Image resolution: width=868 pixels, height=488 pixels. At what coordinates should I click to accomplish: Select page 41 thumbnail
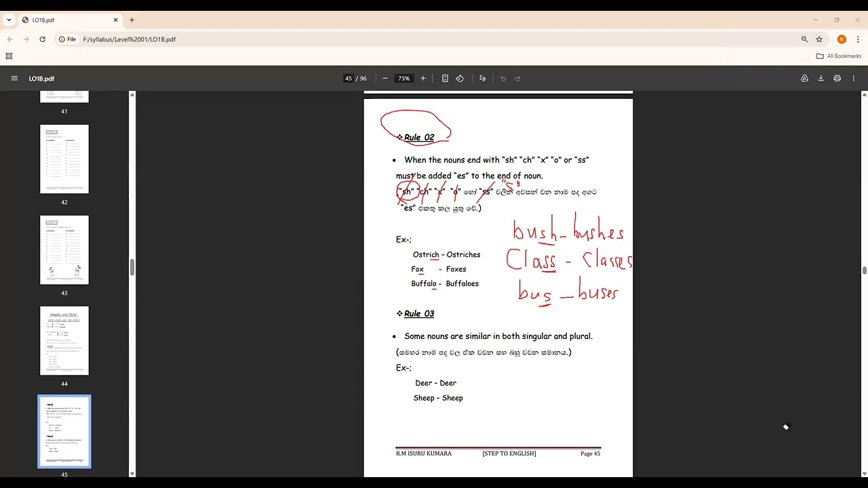coord(64,97)
